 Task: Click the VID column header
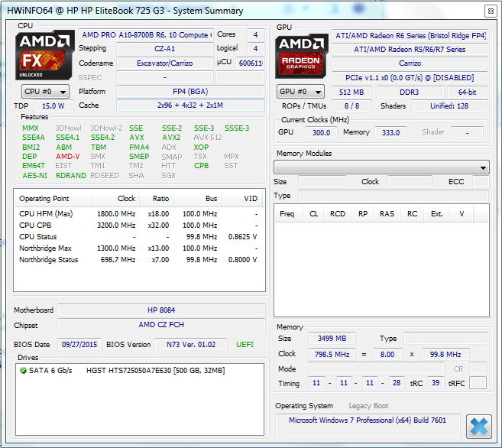coord(241,199)
